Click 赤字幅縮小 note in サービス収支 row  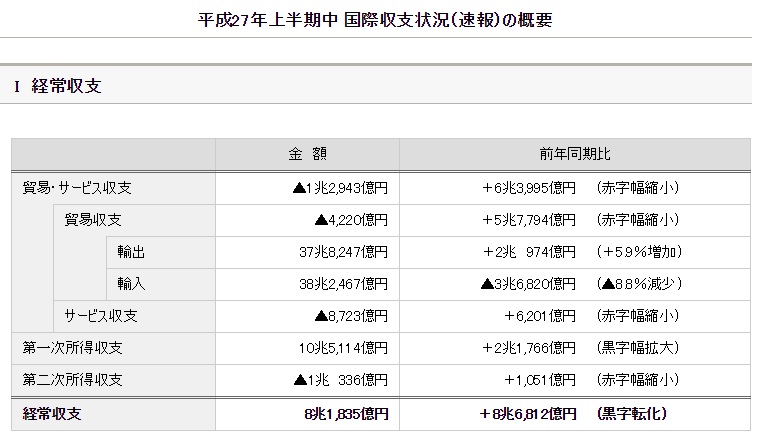(638, 316)
